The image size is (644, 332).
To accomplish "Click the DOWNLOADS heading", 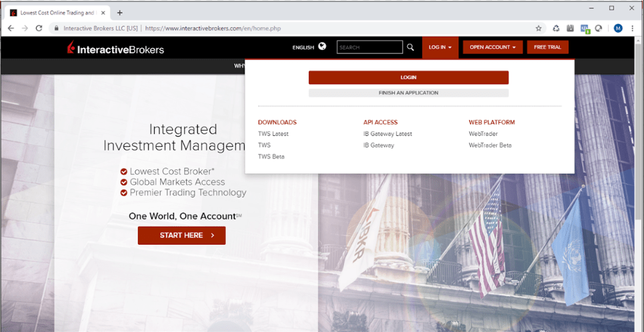I will point(277,123).
